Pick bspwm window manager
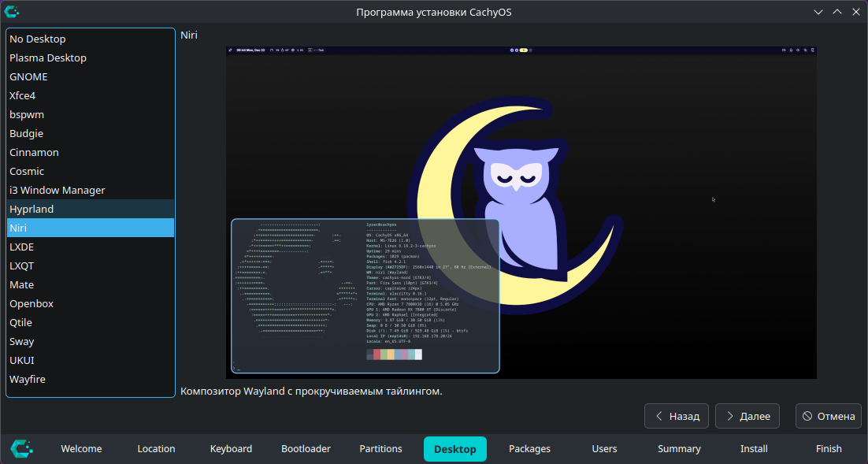This screenshot has width=868, height=464. 91,114
